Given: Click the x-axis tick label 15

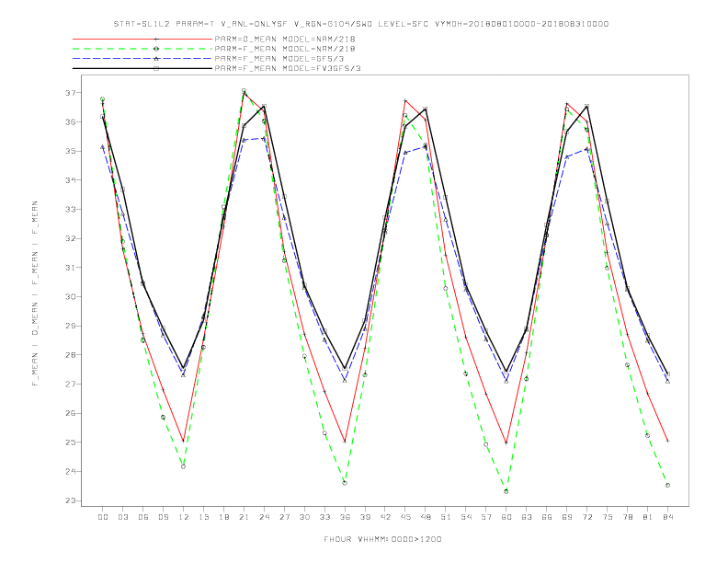Looking at the screenshot, I should coord(203,517).
